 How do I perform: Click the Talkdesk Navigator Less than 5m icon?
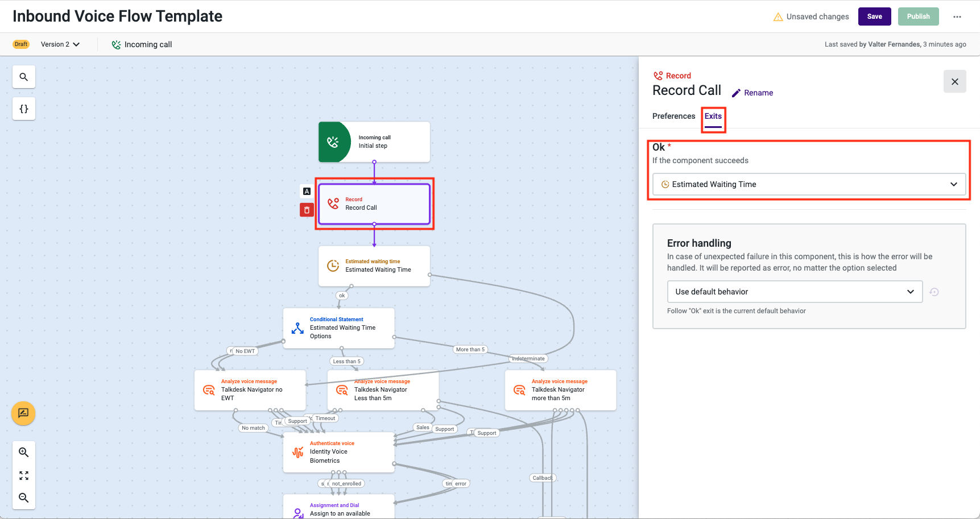pyautogui.click(x=342, y=390)
